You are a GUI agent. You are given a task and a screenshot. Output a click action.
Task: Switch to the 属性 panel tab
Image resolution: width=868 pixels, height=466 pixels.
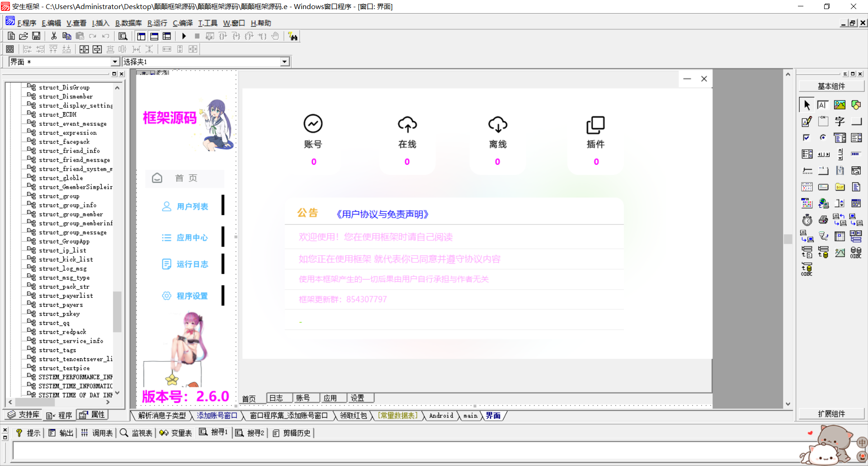93,415
